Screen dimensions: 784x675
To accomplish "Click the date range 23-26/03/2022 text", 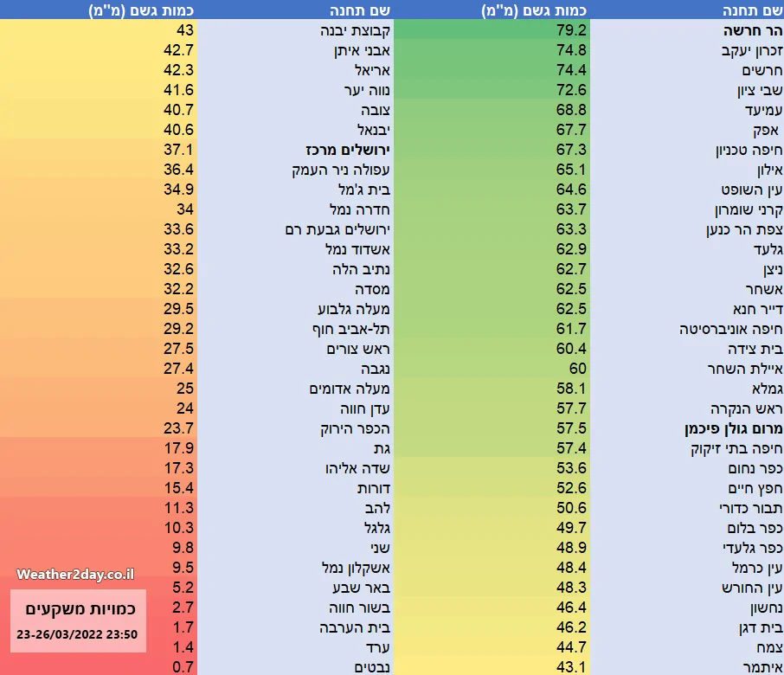I will coord(77,635).
